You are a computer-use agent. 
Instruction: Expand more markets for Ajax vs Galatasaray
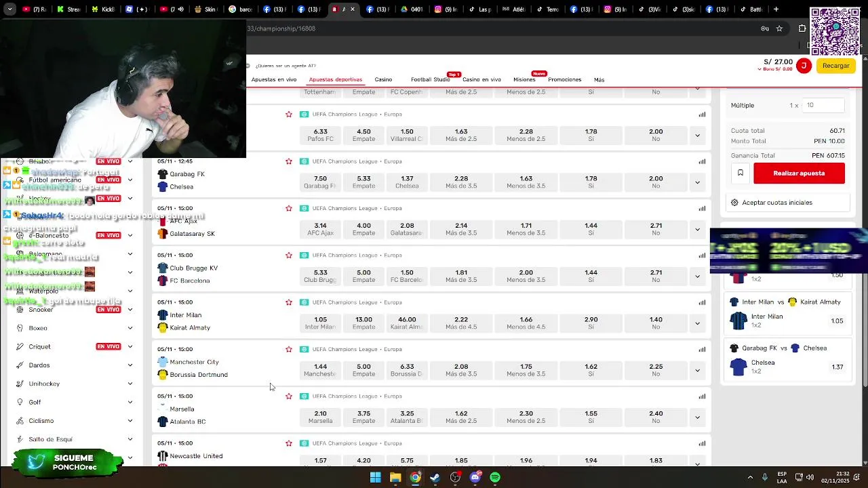pyautogui.click(x=697, y=229)
